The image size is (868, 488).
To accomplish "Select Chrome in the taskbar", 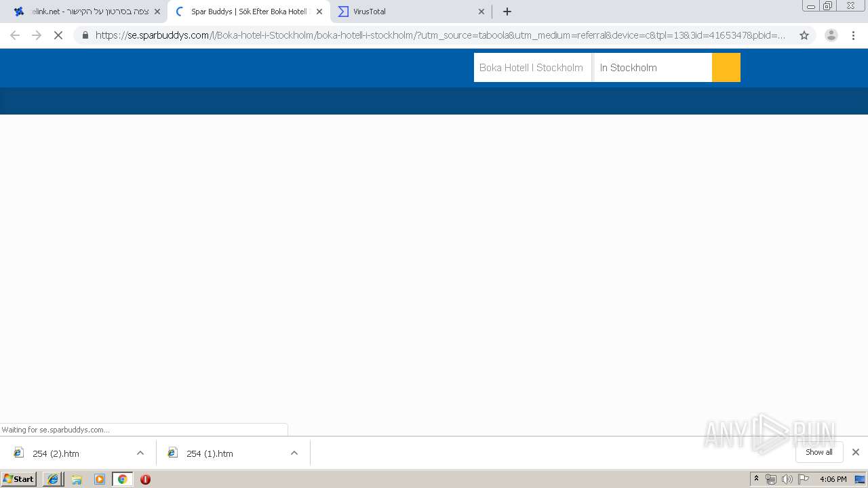I will 123,479.
